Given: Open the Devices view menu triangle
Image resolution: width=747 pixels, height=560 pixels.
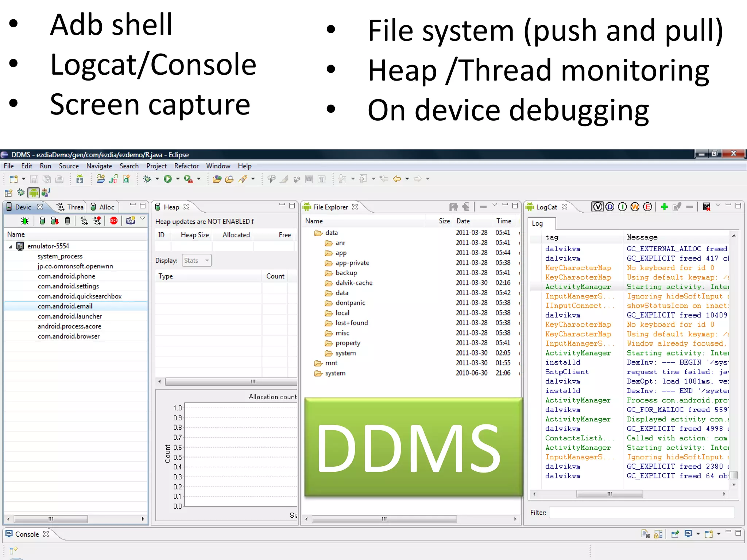Looking at the screenshot, I should (143, 219).
